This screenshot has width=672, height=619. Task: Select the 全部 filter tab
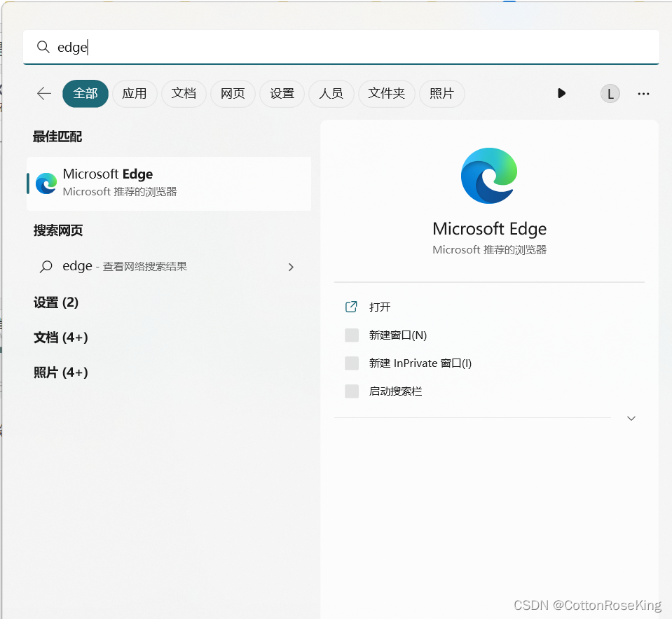pos(85,93)
